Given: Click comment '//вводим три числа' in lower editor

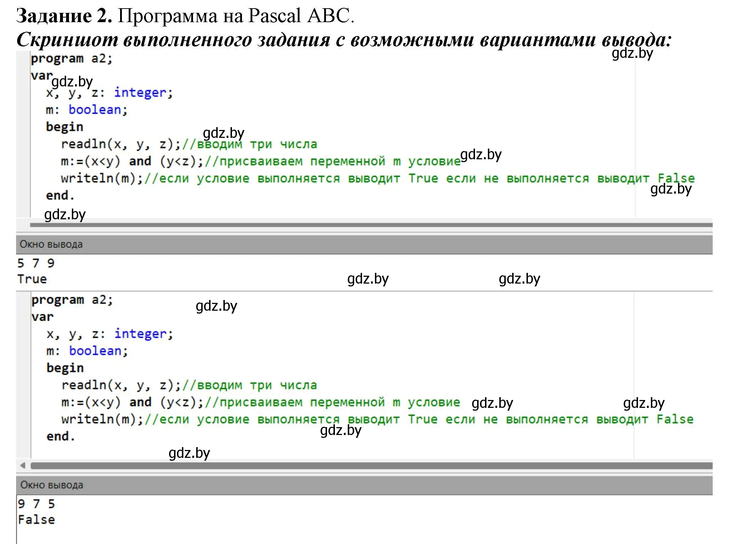Looking at the screenshot, I should tap(249, 385).
